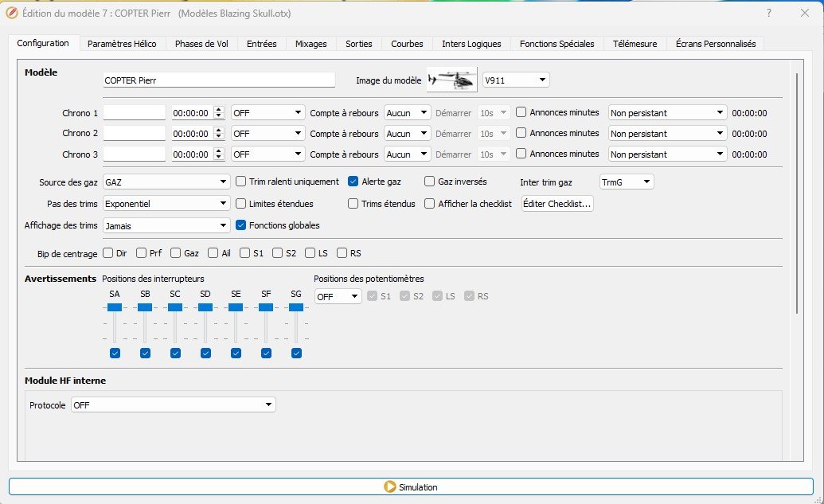Image resolution: width=824 pixels, height=504 pixels.
Task: Tick the Dir centering beep checkbox
Action: (107, 253)
